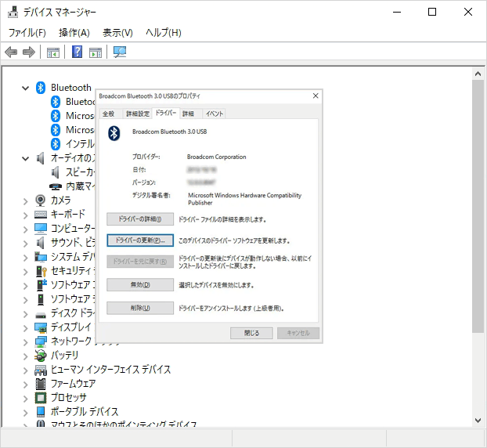Viewport: 487px width, 448px height.
Task: Collapse the Bluetooth tree node
Action: [x=26, y=89]
